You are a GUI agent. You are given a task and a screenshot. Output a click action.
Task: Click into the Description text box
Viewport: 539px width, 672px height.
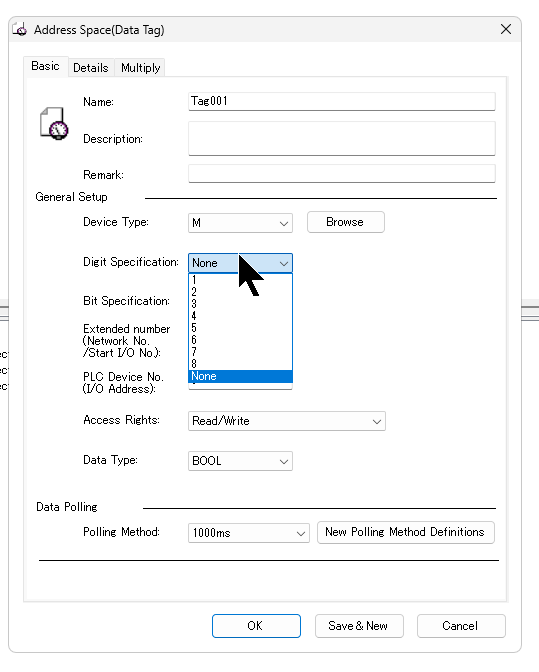(341, 138)
